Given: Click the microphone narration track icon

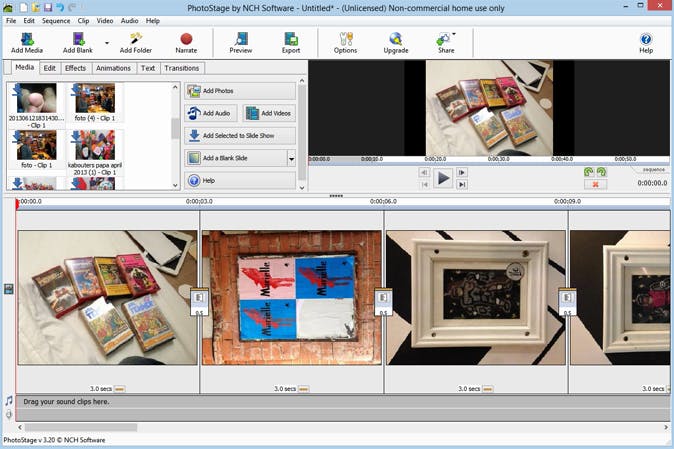Looking at the screenshot, I should [9, 414].
